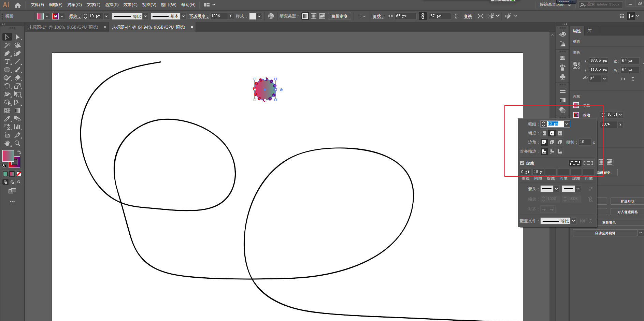Choose round cap for stroke endpoints
Viewport: 644px width, 321px height.
tap(552, 133)
